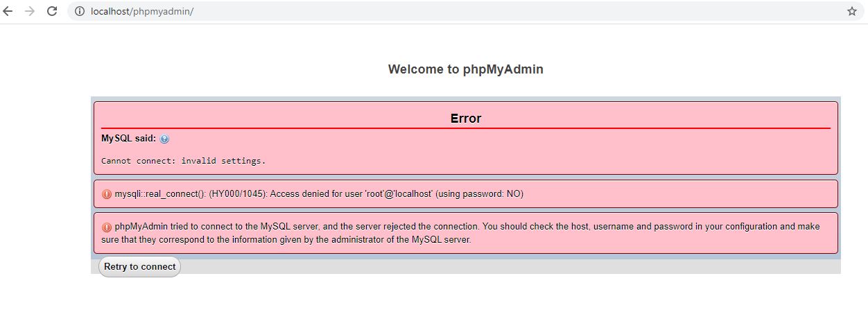Screen dimensions: 868x319
Task: Focus the localhost/phpmyadmin address field
Action: [x=465, y=11]
